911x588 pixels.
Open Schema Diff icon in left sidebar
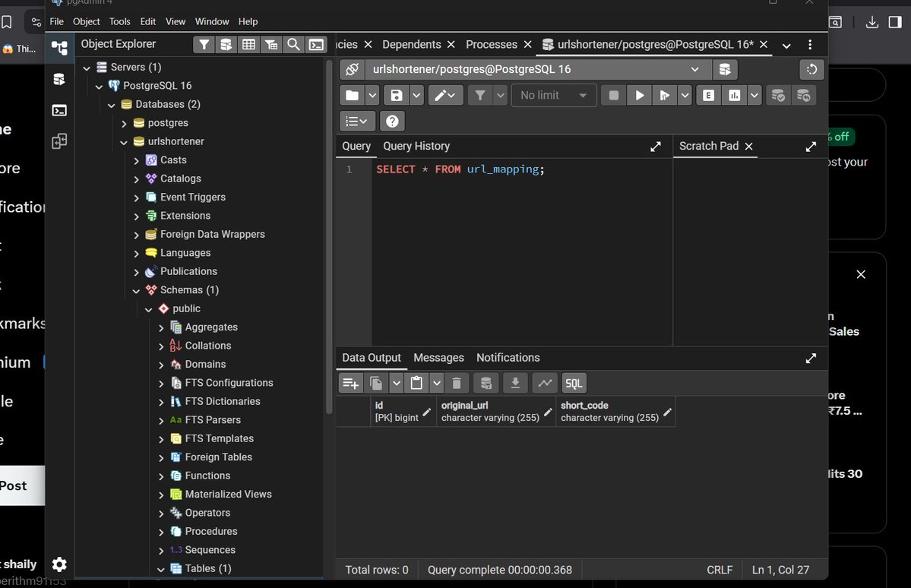(x=59, y=141)
